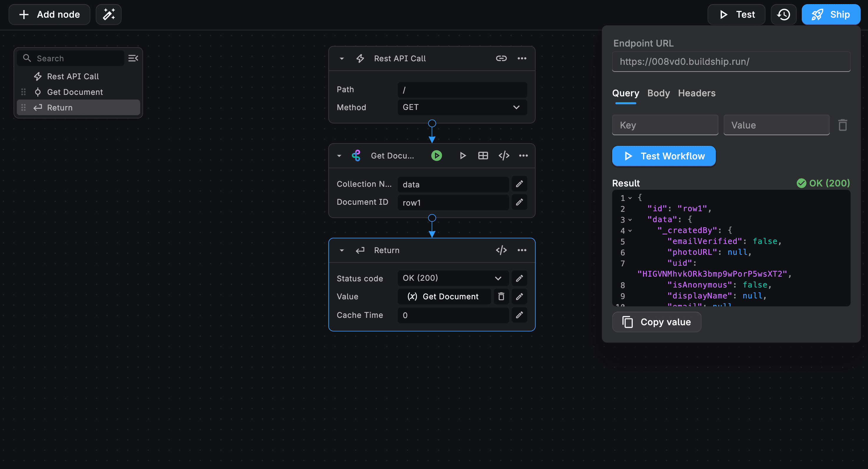The height and width of the screenshot is (469, 868).
Task: Open Status code OK (200) dropdown
Action: tap(453, 278)
